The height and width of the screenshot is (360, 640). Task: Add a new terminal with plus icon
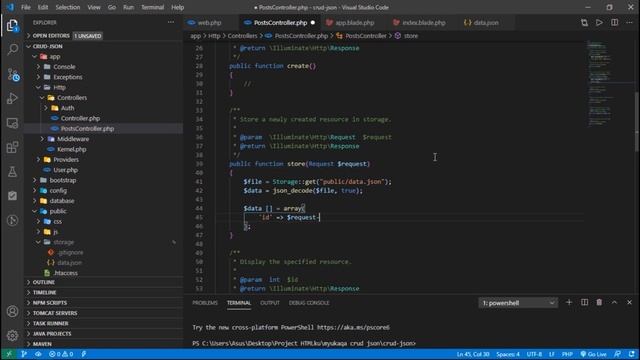(569, 302)
